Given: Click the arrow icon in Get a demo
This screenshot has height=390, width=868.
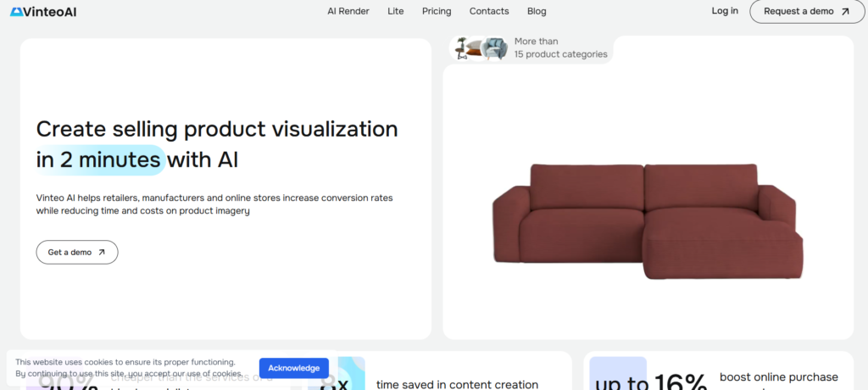Looking at the screenshot, I should click(102, 252).
